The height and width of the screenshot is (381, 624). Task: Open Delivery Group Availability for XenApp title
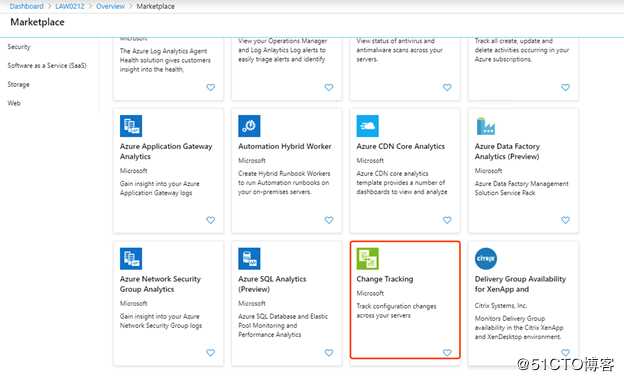pos(520,284)
